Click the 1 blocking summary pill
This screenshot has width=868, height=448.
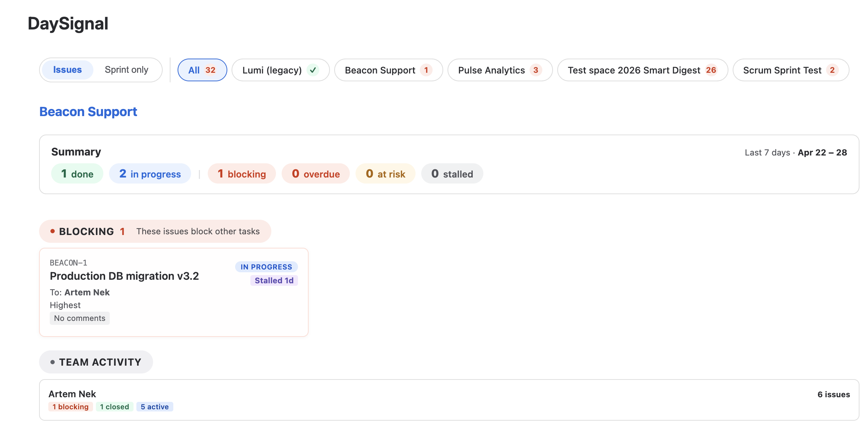click(242, 174)
